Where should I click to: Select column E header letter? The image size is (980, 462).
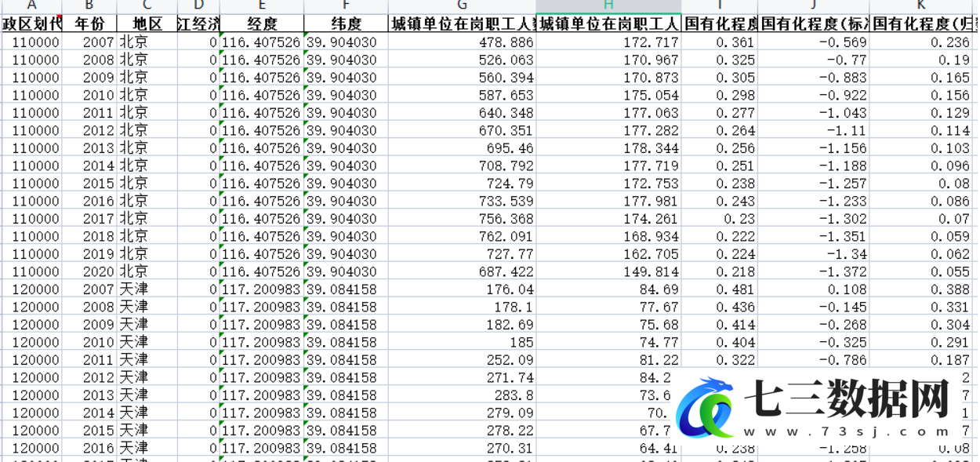tap(261, 6)
